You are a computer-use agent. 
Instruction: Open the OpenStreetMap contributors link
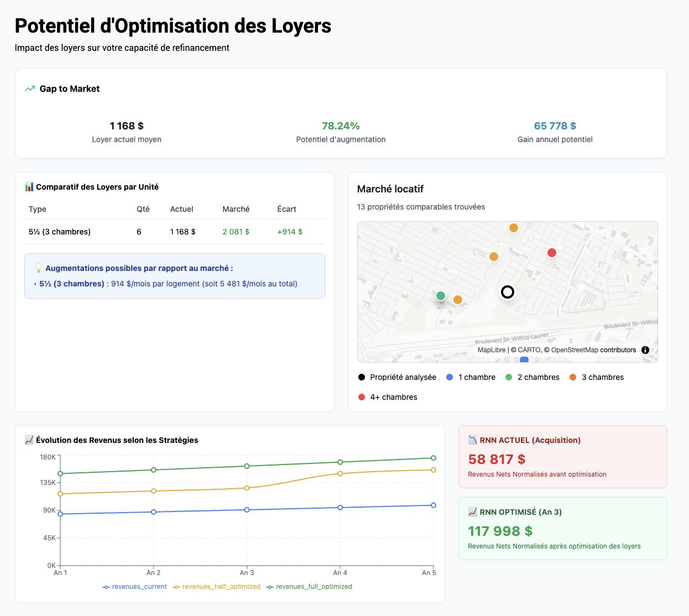[593, 350]
